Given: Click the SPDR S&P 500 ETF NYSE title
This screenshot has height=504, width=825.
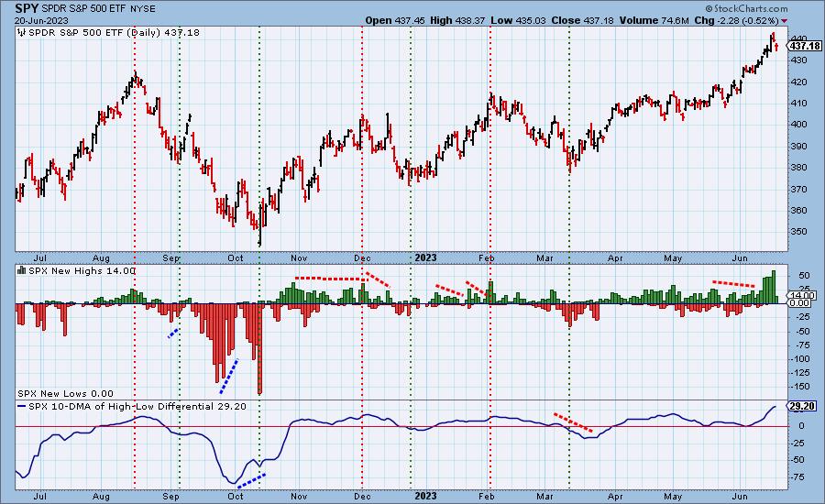Looking at the screenshot, I should (98, 9).
